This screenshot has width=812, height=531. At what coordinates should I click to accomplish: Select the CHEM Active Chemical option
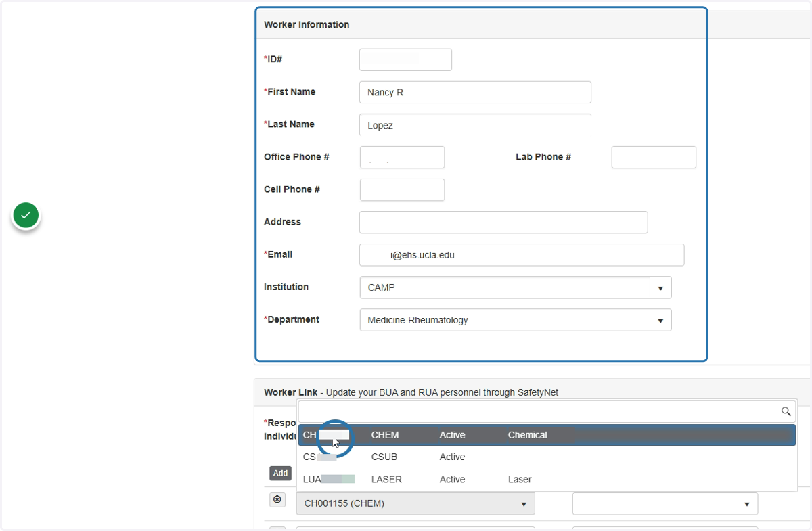547,435
